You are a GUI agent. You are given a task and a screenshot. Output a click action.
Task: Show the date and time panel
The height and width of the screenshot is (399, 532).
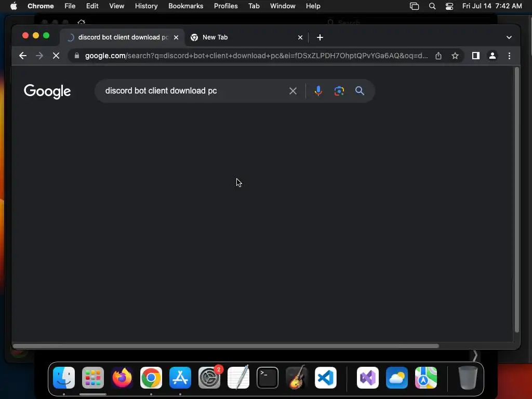492,6
